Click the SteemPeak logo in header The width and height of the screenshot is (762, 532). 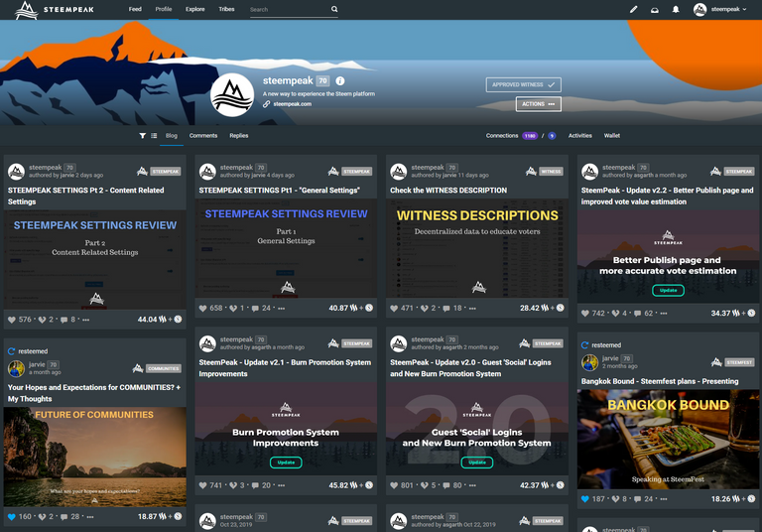point(54,10)
